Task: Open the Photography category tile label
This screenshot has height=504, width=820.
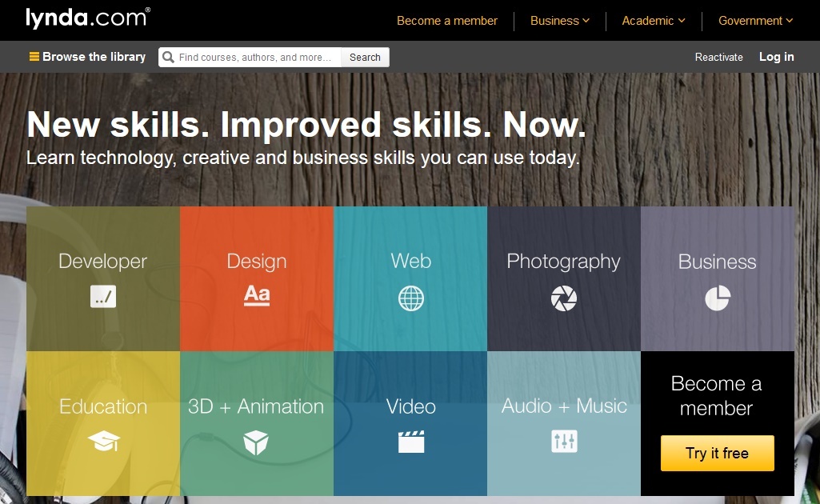Action: click(564, 262)
